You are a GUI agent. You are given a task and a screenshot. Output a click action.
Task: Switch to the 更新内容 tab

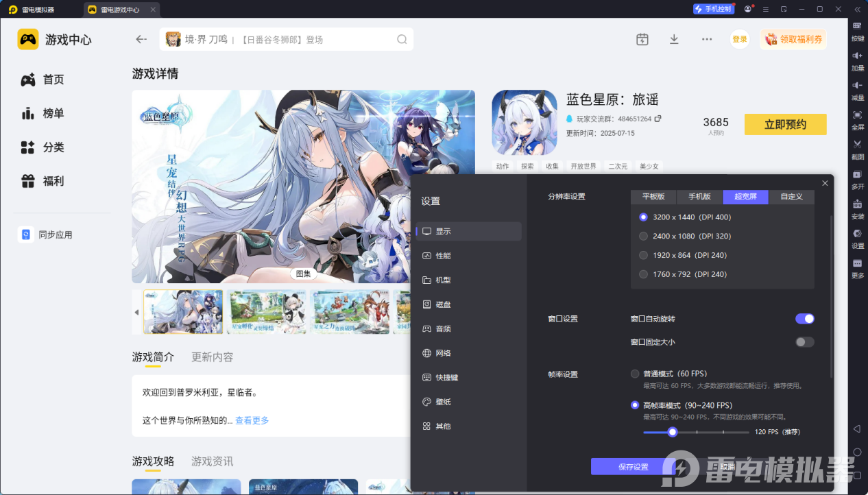pos(213,357)
